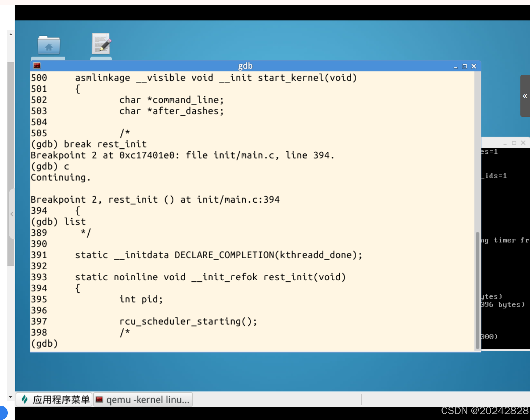Click the gdb window title text
The width and height of the screenshot is (530, 420).
245,66
